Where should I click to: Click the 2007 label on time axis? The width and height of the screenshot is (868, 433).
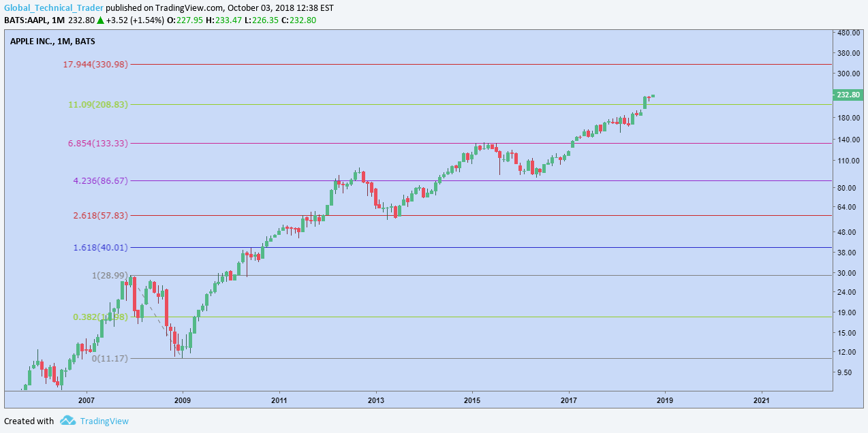pyautogui.click(x=86, y=401)
